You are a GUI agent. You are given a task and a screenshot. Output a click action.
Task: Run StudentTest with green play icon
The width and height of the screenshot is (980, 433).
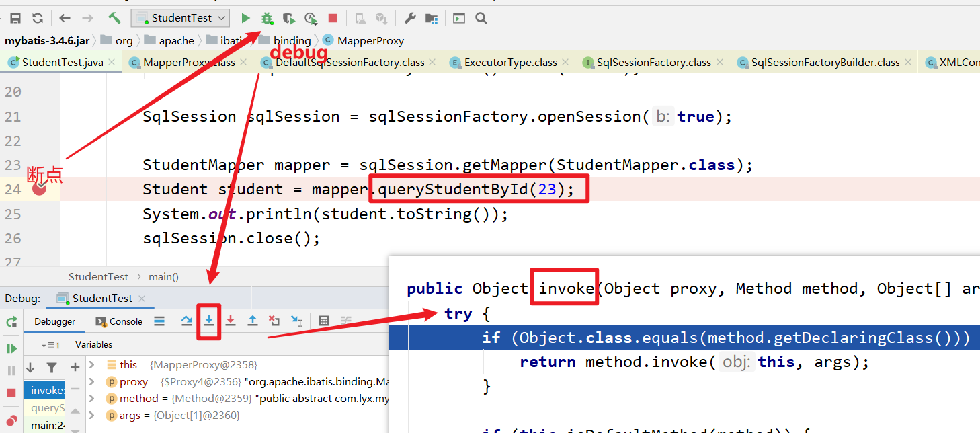[246, 18]
